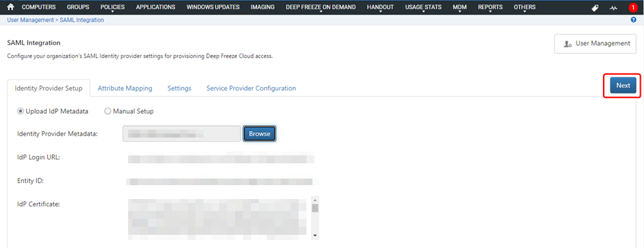644x248 pixels.
Task: Open the blue help question icon
Action: coord(633,20)
